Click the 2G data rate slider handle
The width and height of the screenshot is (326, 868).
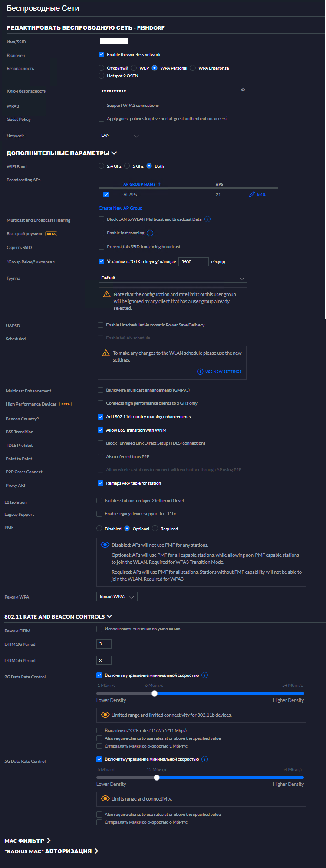[x=155, y=693]
